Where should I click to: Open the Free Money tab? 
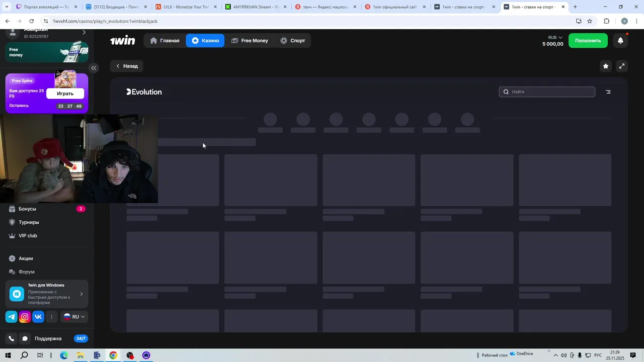point(250,41)
